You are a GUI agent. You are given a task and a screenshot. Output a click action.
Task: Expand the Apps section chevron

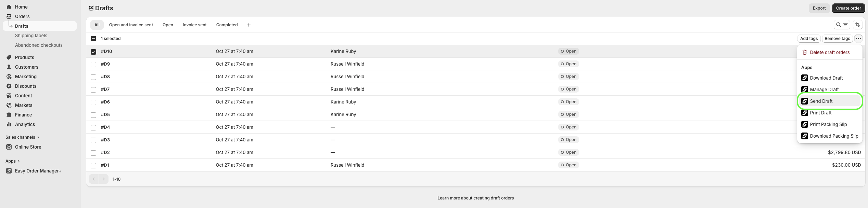[18, 161]
